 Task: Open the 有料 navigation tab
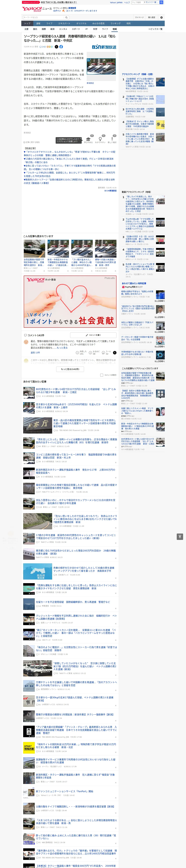128,24
